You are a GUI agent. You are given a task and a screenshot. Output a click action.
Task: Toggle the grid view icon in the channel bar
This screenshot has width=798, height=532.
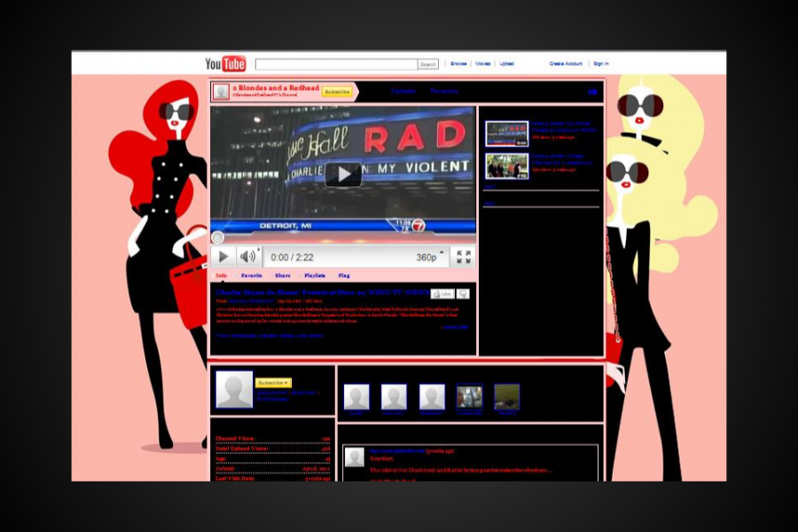coord(592,91)
